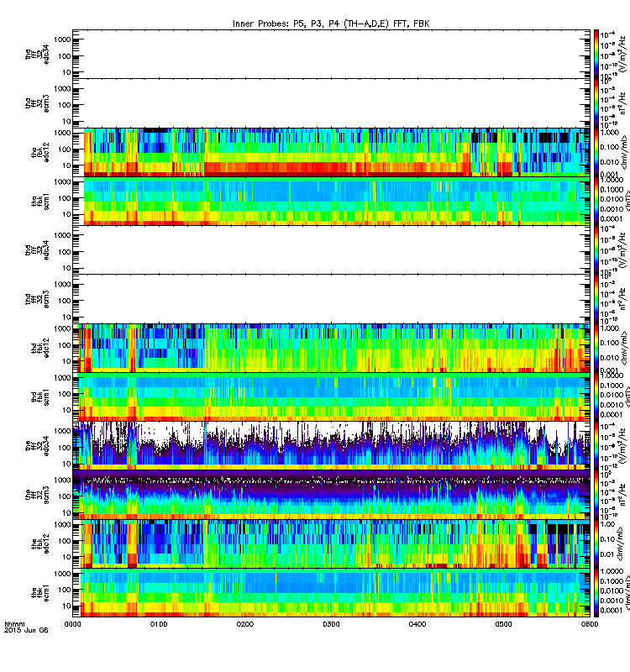630x672 pixels.
Task: Click the thd fbk scm1 spectrogram
Action: [331, 396]
